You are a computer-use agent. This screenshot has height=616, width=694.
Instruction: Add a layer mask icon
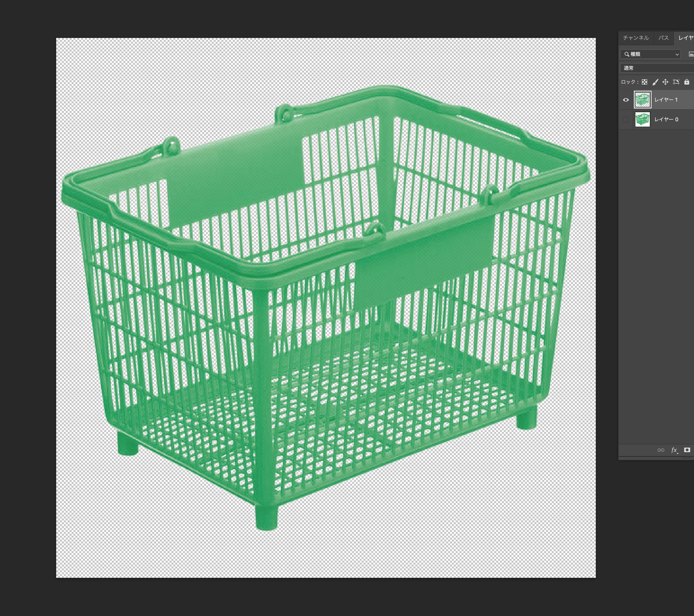[687, 450]
